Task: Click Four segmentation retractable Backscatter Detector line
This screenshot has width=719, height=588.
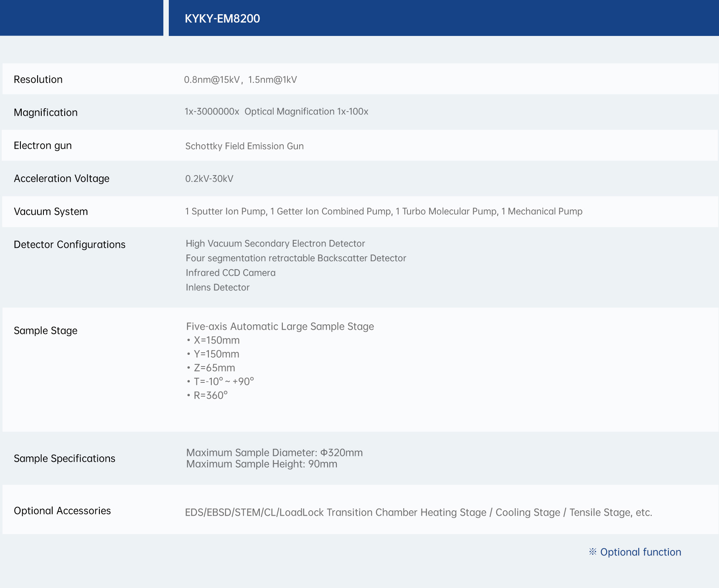Action: click(x=296, y=258)
